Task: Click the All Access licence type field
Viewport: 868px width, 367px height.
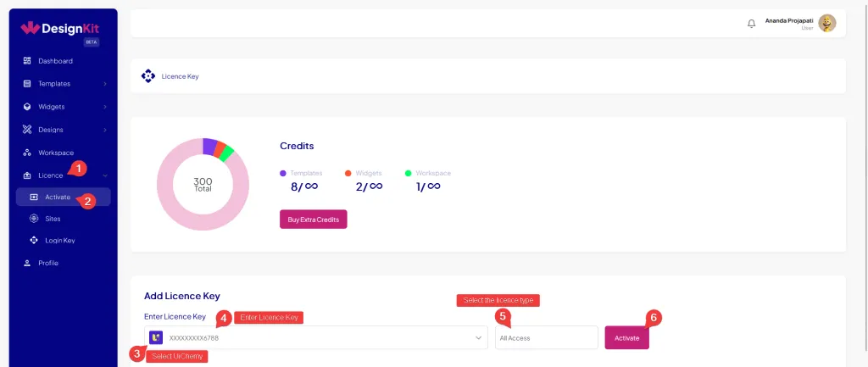Action: [x=547, y=338]
